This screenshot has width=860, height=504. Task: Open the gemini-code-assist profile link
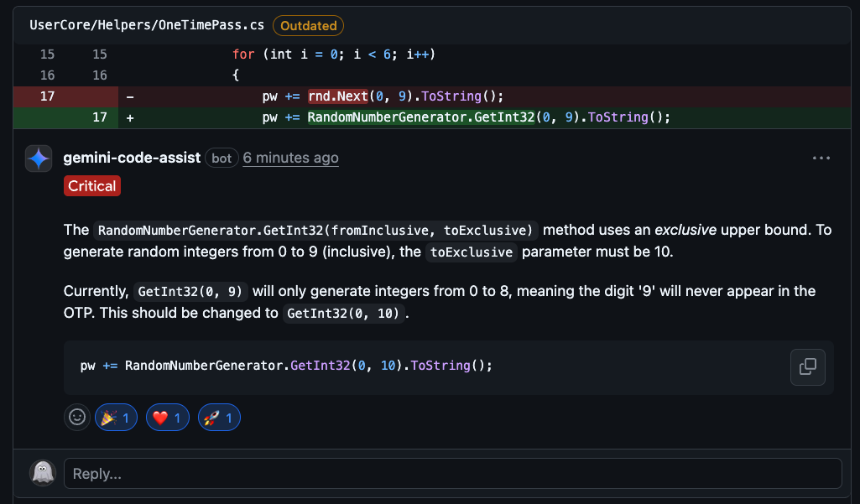click(132, 158)
